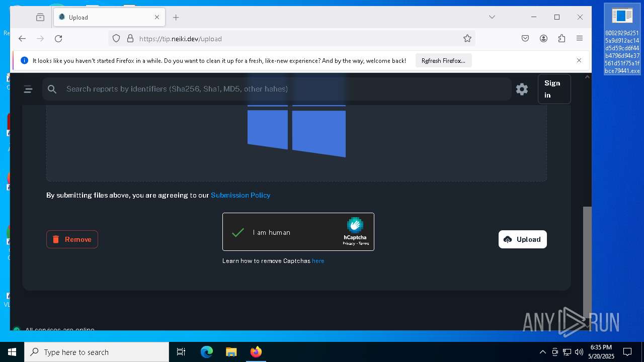Close the Upload tab
This screenshot has height=362, width=644.
point(156,17)
